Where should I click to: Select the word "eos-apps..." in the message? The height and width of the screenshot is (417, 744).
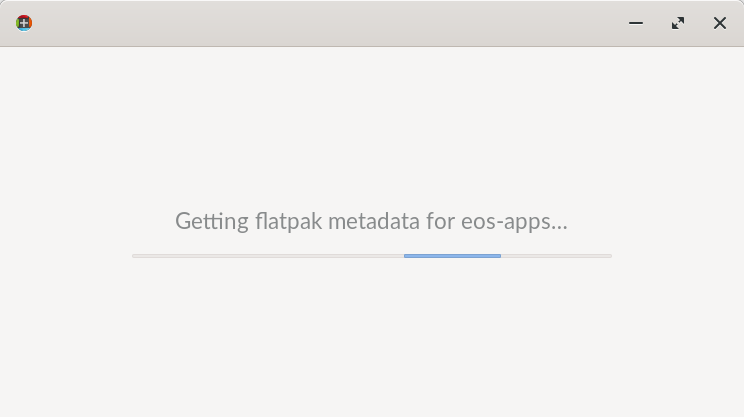click(x=514, y=222)
